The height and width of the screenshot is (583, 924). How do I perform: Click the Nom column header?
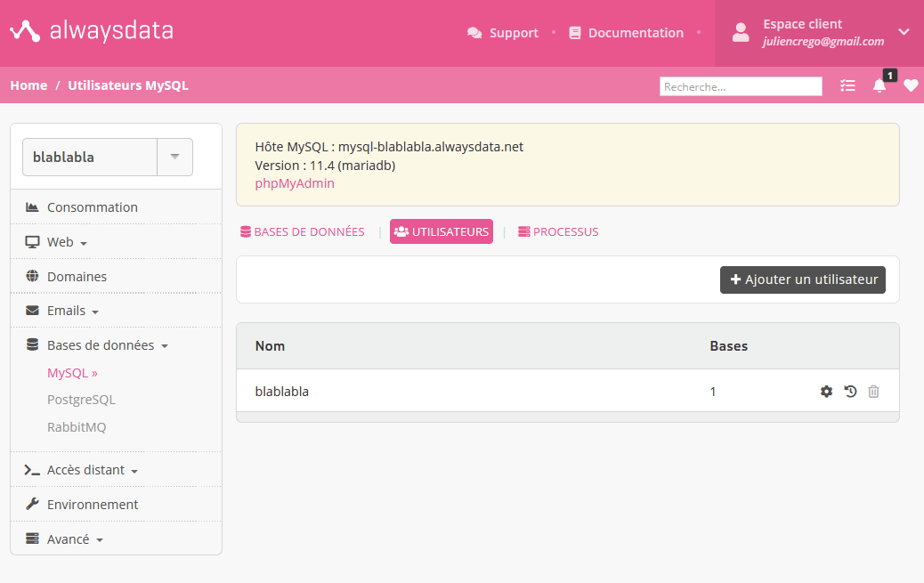[x=270, y=346]
